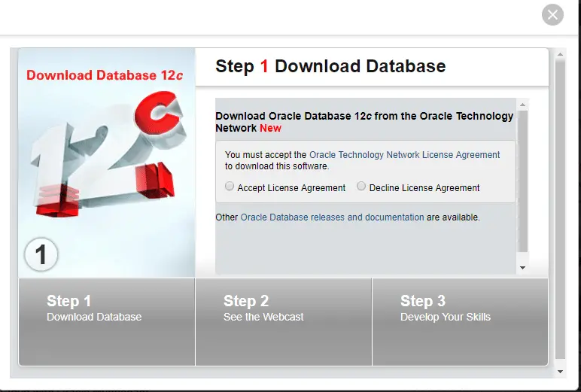Click the outer page scroll up arrow
Screen dimensions: 581x392
(560, 54)
